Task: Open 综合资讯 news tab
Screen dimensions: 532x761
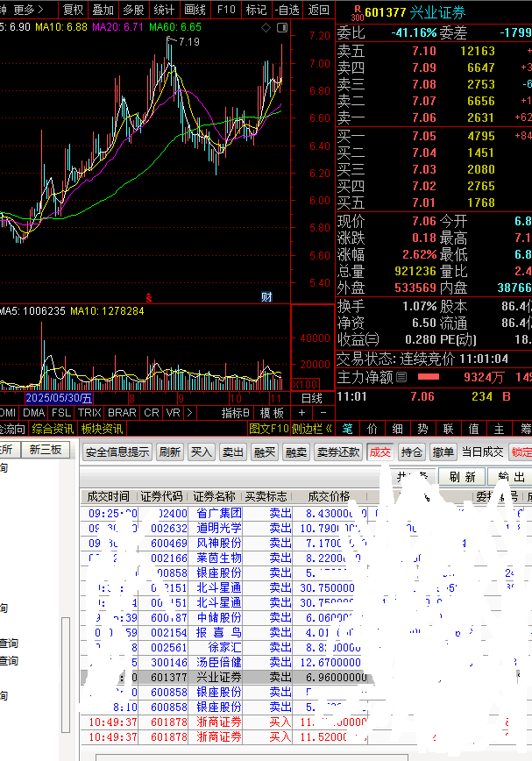Action: [x=53, y=429]
